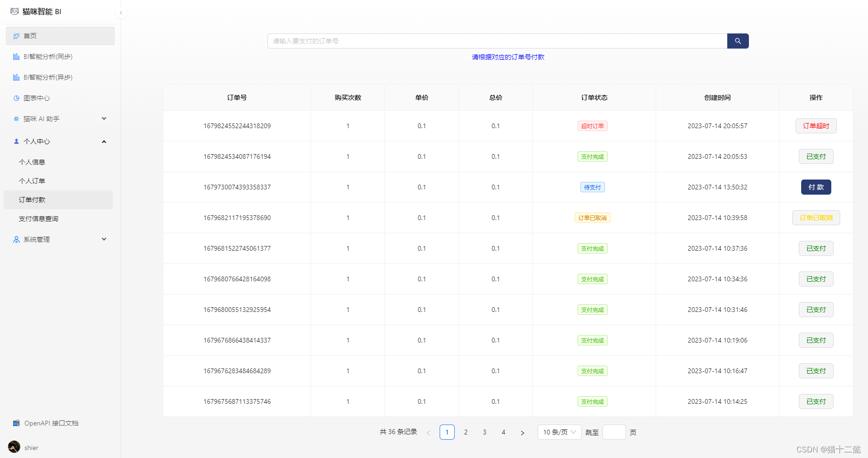Viewport: 868px width, 458px height.
Task: Click the 共 36 条记录 total text
Action: 398,432
